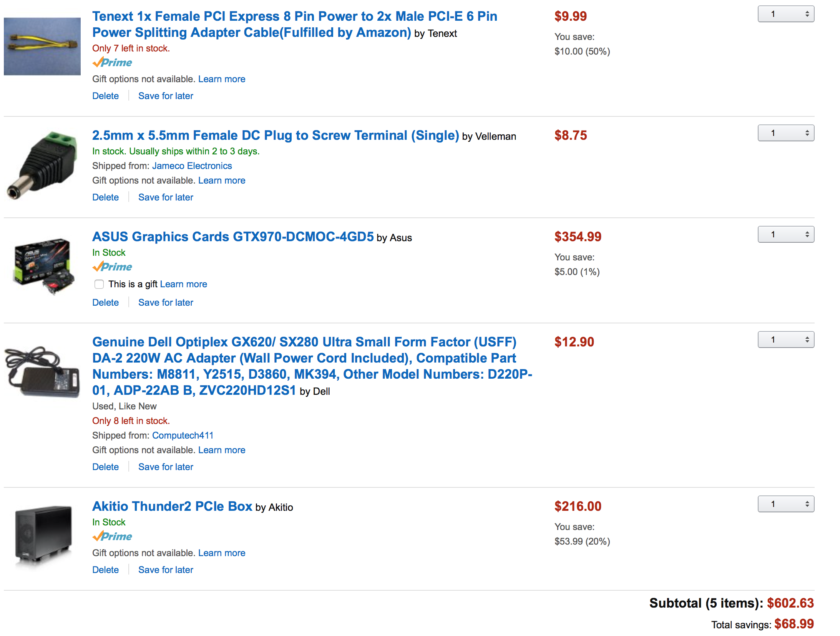Delete the Velleman DC plug from cart
Viewport: 840px width, 636px height.
(106, 197)
